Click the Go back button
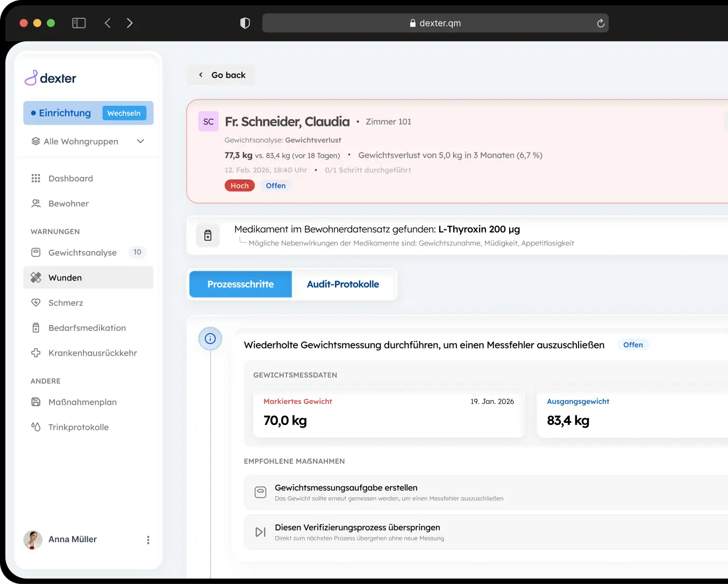 [x=222, y=75]
